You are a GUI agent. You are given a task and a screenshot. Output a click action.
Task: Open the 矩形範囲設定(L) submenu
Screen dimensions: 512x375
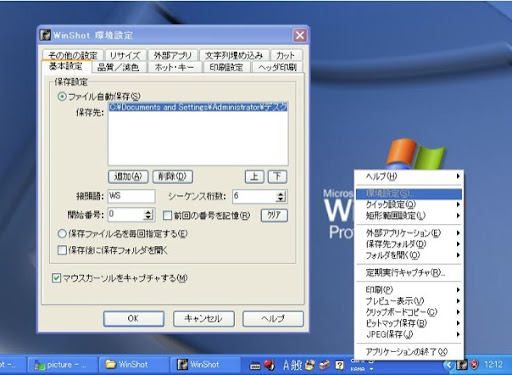click(x=409, y=216)
